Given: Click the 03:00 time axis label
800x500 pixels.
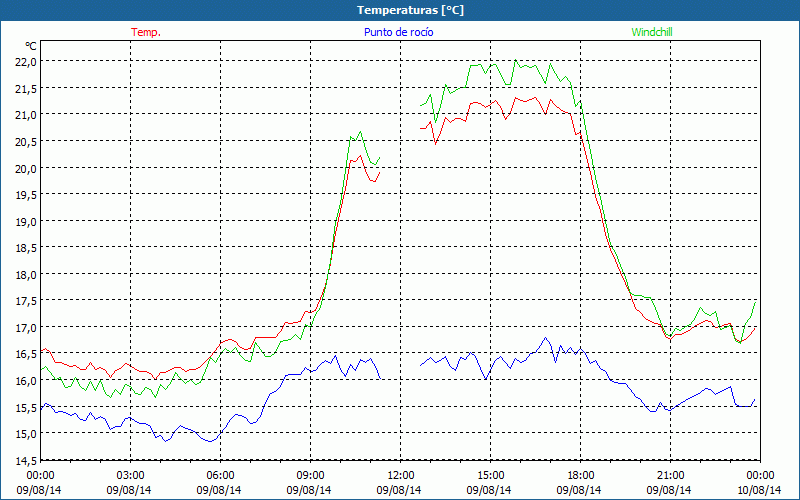Looking at the screenshot, I should [131, 475].
